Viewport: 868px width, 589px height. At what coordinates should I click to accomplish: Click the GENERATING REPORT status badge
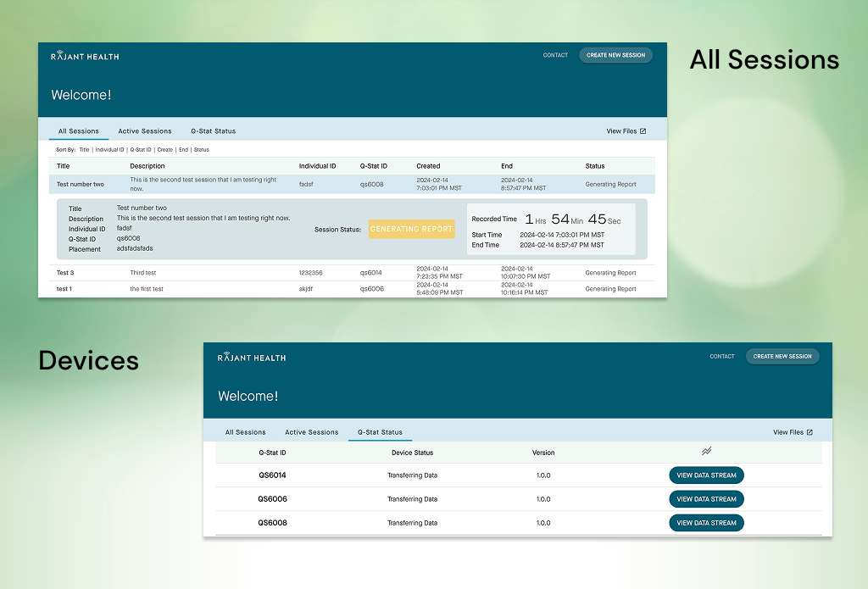pos(411,229)
